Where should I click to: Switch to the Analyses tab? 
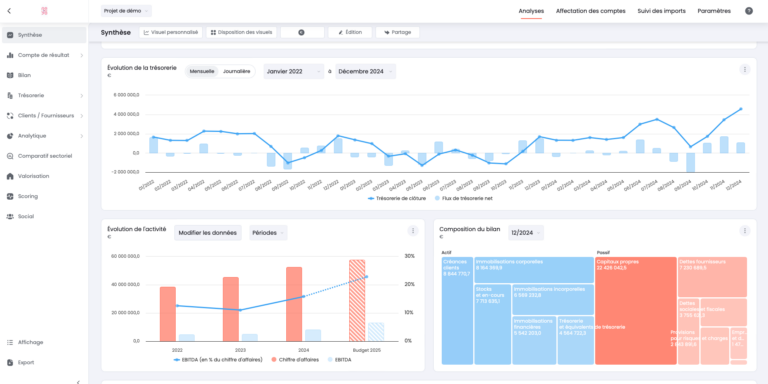(531, 11)
